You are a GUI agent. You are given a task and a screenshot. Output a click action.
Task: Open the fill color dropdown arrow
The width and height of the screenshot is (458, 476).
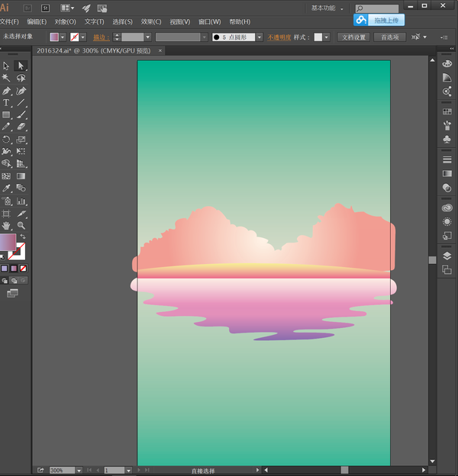click(x=63, y=37)
